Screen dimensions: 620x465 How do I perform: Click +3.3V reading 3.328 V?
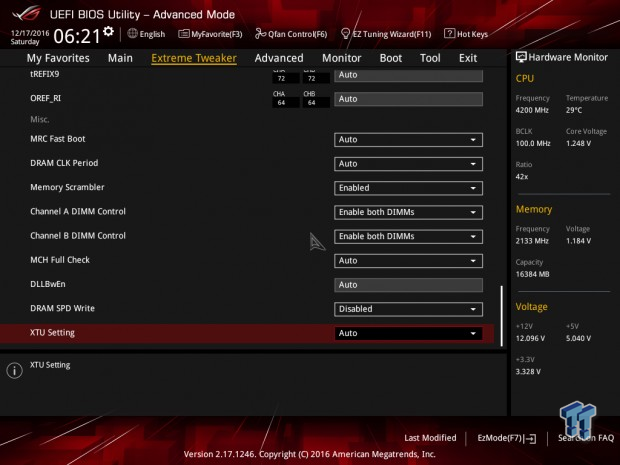pos(528,372)
